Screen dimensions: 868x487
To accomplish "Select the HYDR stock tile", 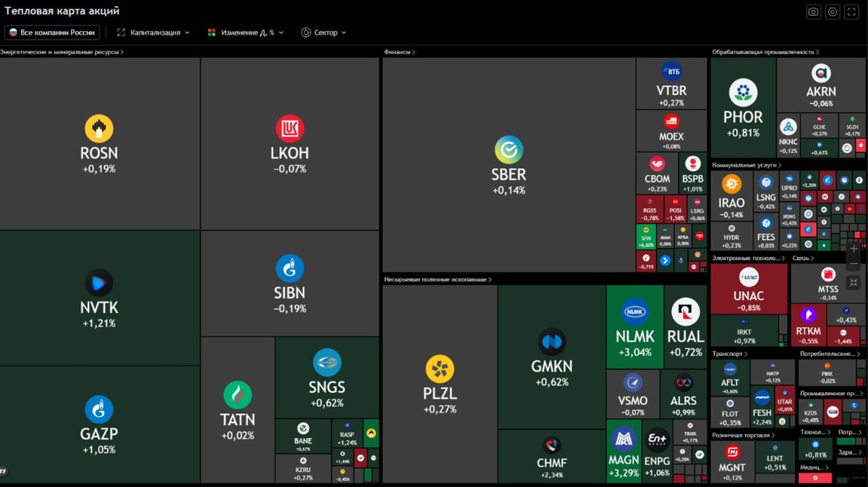I will click(x=731, y=237).
